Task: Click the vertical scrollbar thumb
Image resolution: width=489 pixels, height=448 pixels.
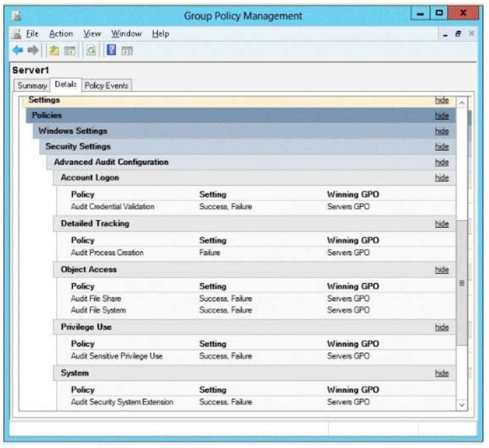Action: (462, 282)
